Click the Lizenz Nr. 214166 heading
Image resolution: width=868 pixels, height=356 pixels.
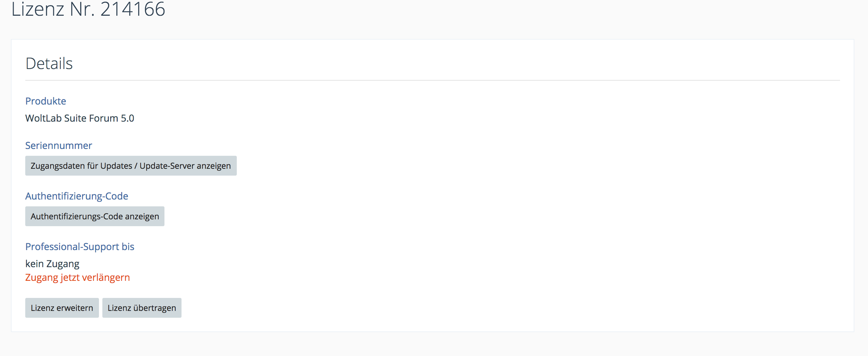(88, 9)
